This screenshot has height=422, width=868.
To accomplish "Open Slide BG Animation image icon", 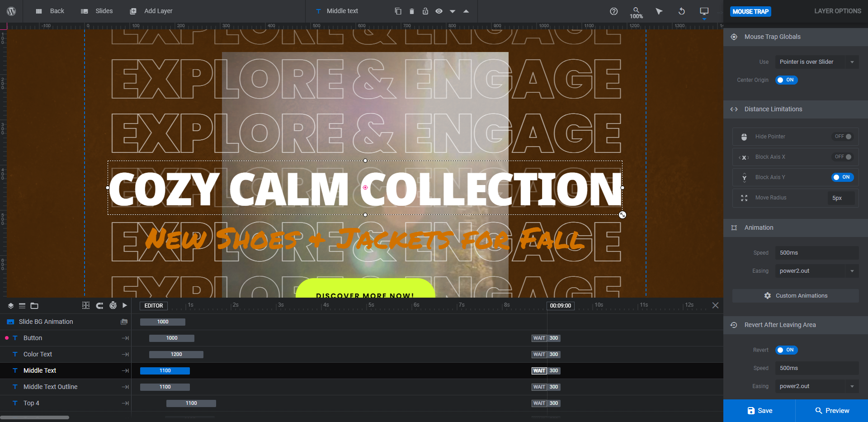I will point(124,322).
